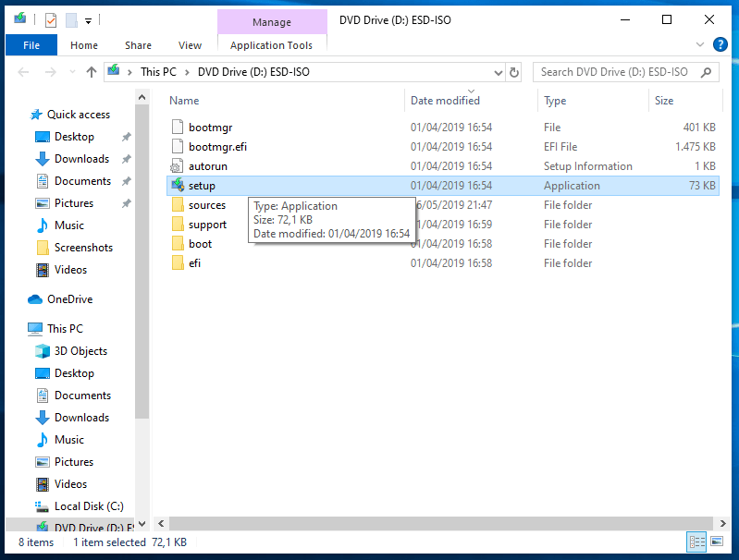The image size is (739, 560).
Task: Select the Manage contextual tab
Action: pyautogui.click(x=272, y=21)
